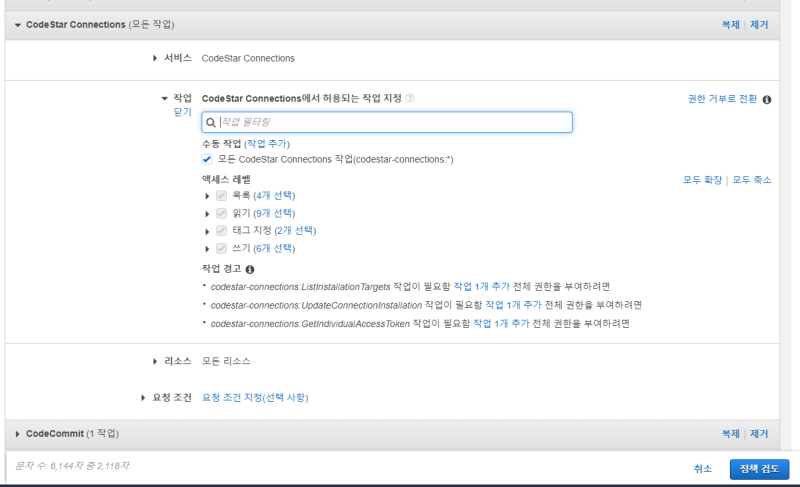Expand the 태그 지정 access level

pyautogui.click(x=207, y=231)
